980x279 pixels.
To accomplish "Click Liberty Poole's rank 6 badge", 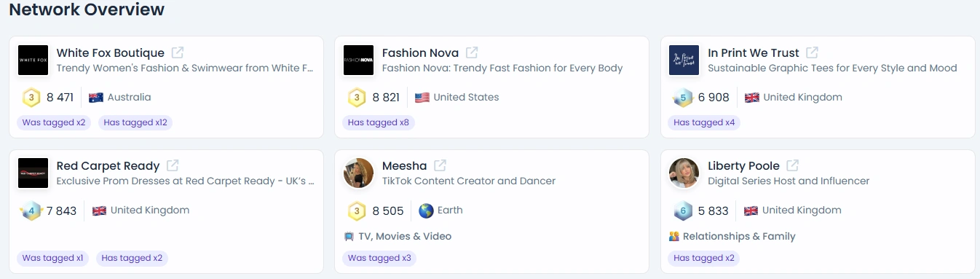I will (x=682, y=211).
